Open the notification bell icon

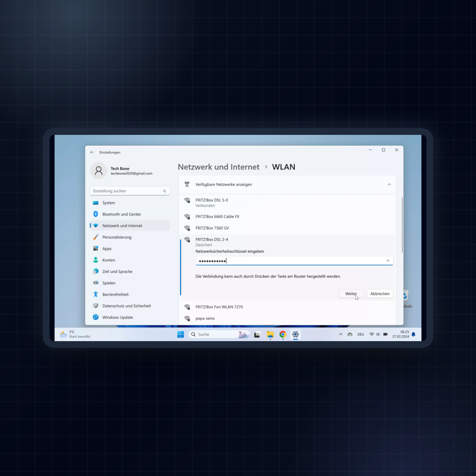(x=413, y=334)
